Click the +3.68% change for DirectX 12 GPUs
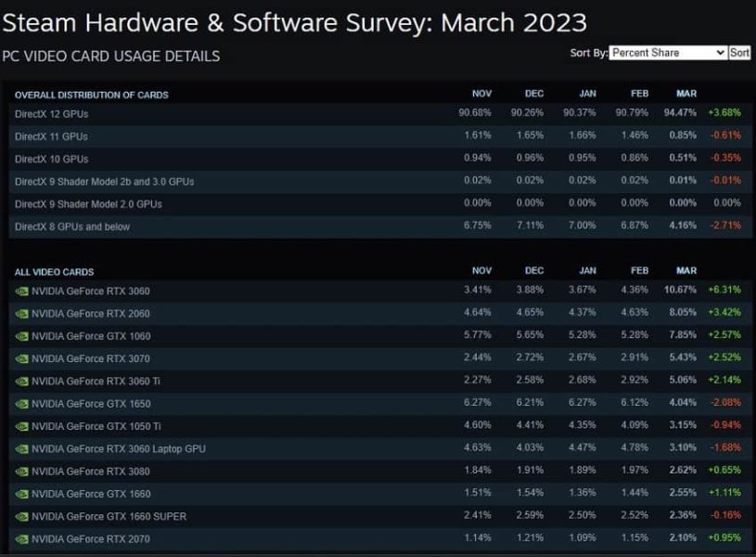This screenshot has height=557, width=756. (724, 112)
